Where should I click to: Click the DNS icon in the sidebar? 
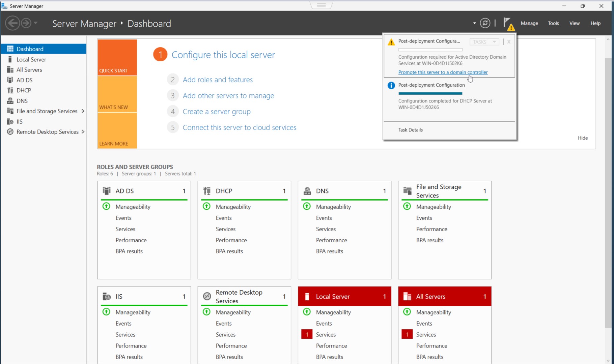tap(10, 101)
